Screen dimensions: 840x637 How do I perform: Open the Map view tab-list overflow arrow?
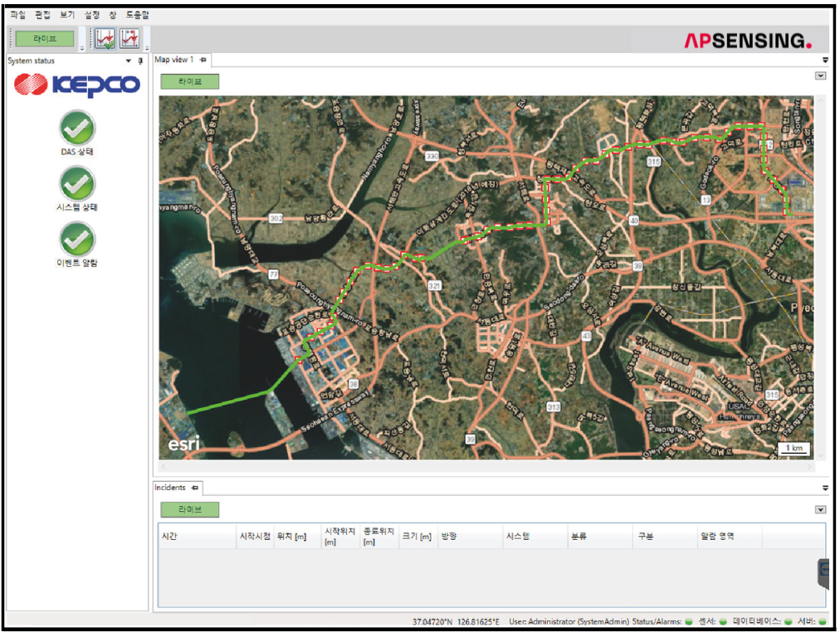(x=826, y=60)
